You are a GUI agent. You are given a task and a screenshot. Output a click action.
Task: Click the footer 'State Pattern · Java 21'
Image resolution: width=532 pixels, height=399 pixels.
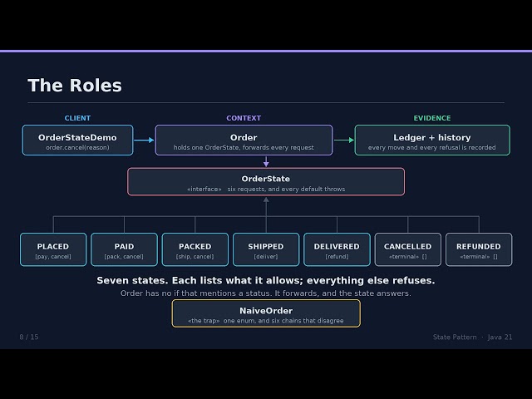coord(472,337)
